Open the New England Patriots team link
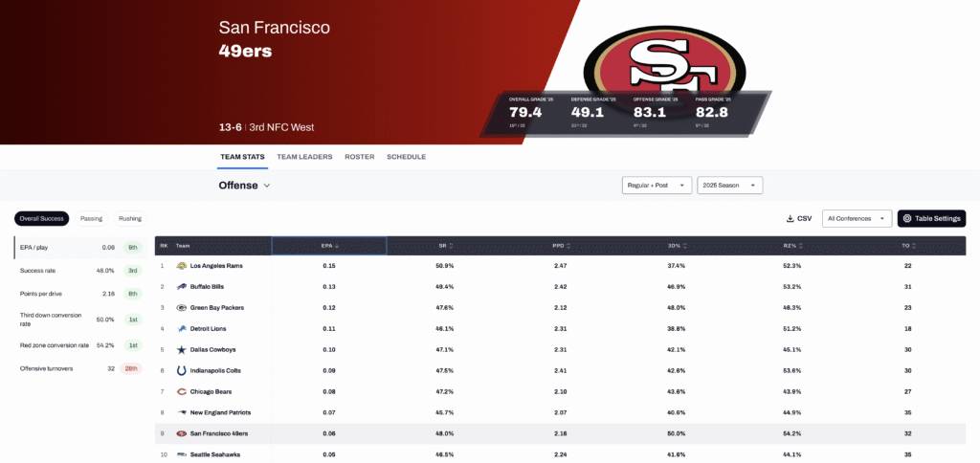This screenshot has height=463, width=980. pyautogui.click(x=221, y=413)
